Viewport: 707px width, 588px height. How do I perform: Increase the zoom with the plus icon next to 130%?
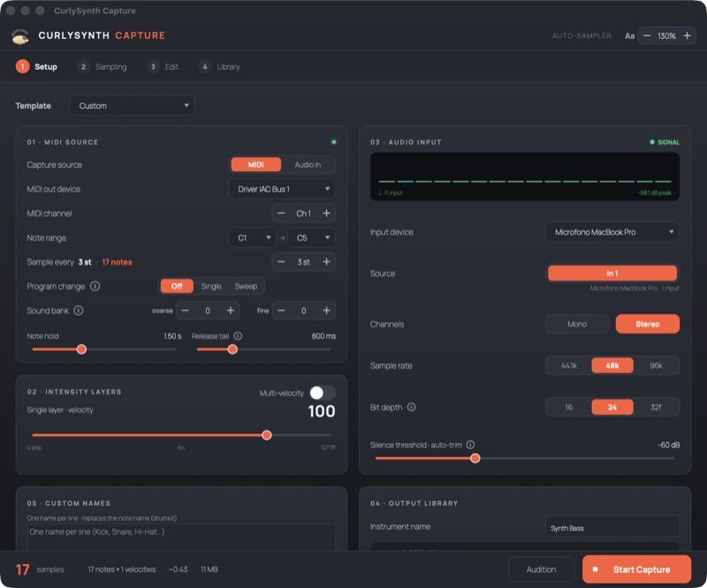point(687,35)
